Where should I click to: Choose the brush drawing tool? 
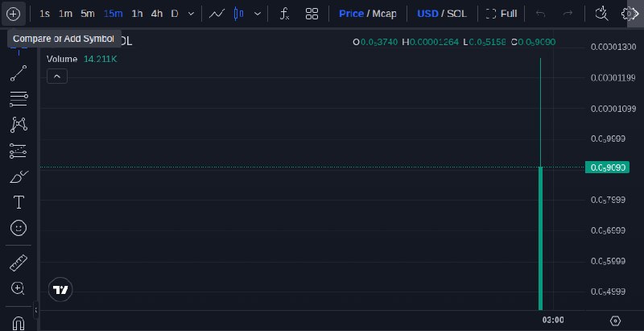point(19,176)
